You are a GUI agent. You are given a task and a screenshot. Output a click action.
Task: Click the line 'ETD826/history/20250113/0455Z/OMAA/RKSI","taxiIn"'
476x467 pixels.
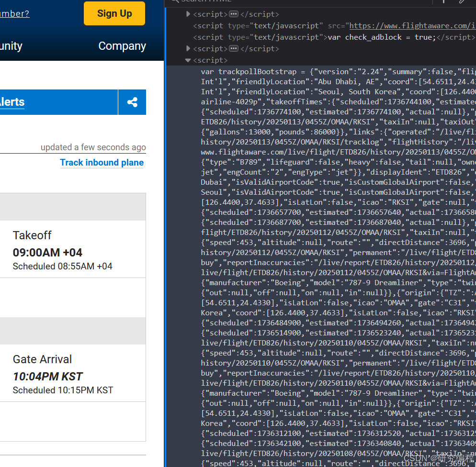[338, 122]
